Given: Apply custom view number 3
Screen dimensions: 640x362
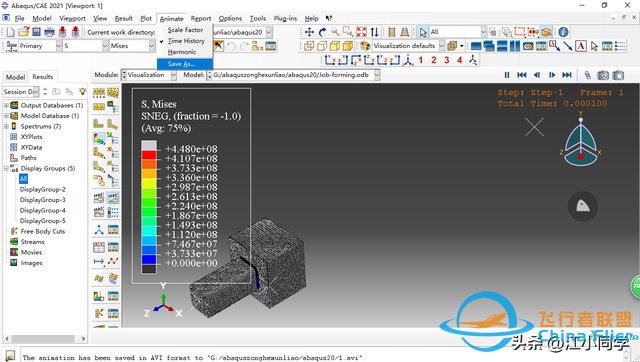Looking at the screenshot, I should (x=447, y=60).
